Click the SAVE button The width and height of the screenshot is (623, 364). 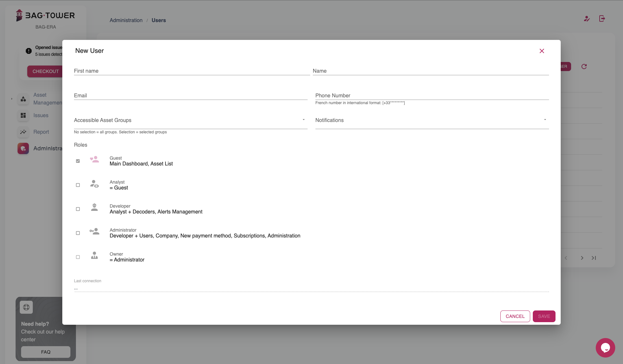coord(544,316)
